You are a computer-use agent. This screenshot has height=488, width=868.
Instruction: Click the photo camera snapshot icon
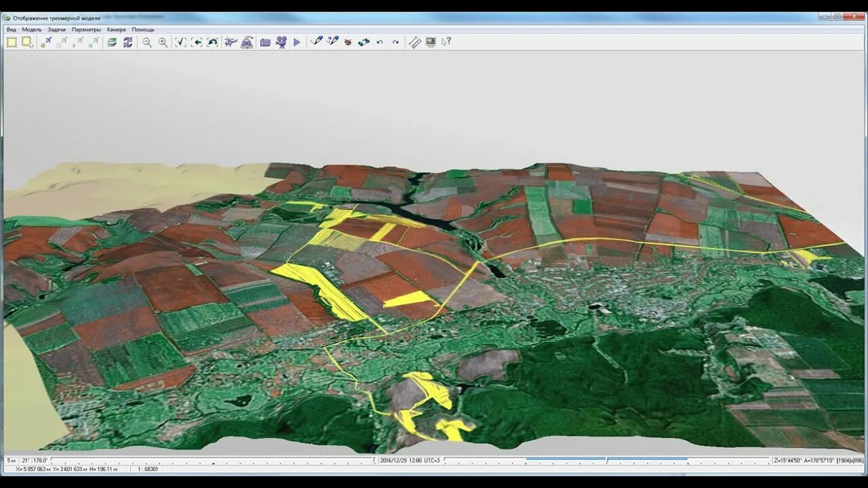click(x=265, y=42)
